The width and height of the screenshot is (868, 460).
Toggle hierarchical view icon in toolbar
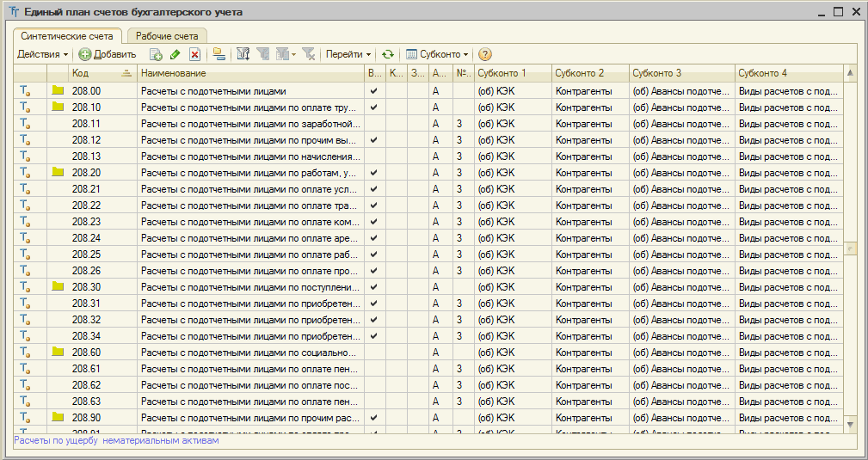tap(219, 54)
